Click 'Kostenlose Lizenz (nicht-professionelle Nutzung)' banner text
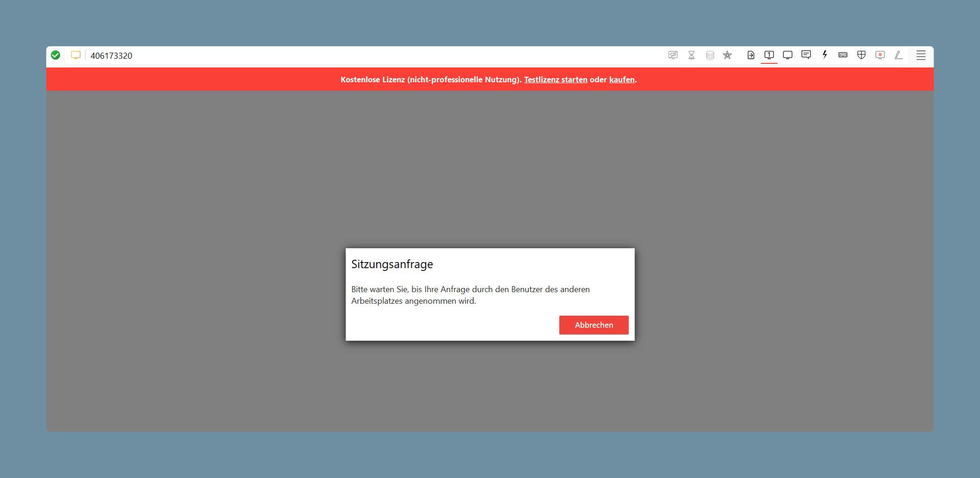The width and height of the screenshot is (980, 478). tap(431, 80)
